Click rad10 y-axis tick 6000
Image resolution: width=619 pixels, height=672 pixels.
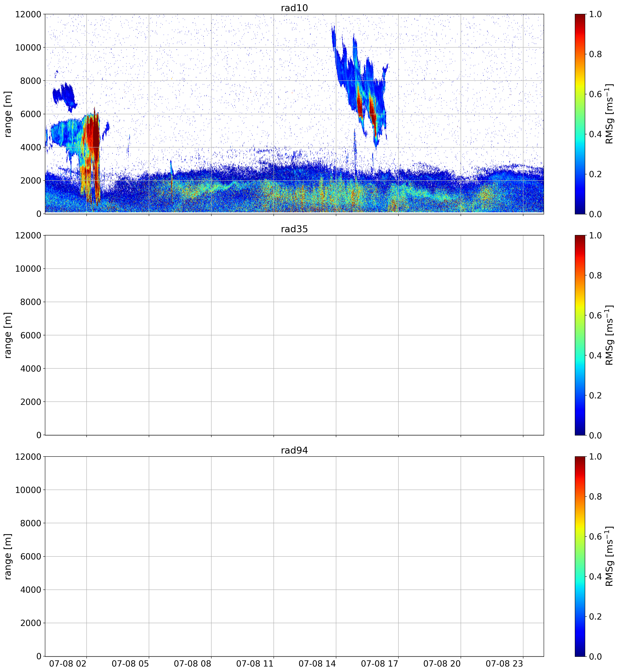pos(31,114)
